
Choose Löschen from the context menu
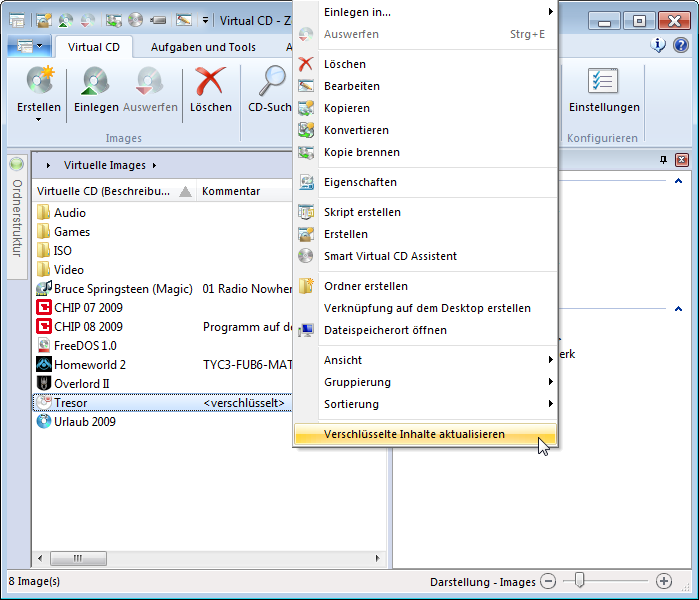(x=425, y=64)
